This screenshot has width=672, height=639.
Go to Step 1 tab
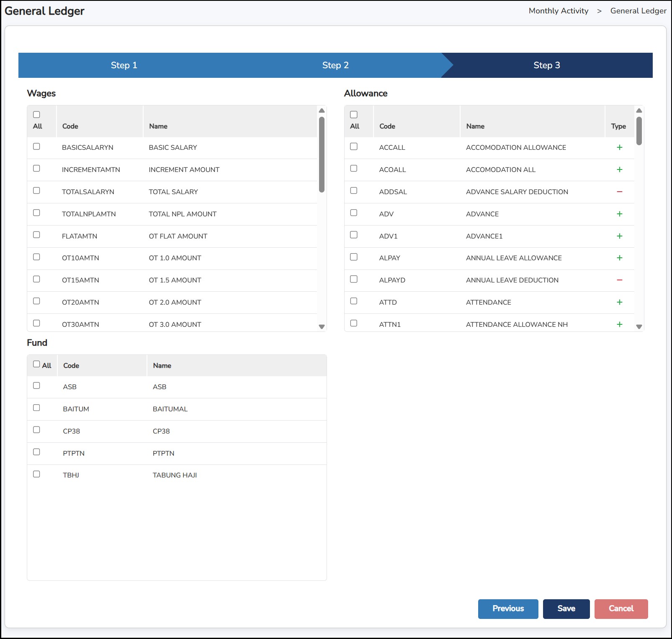(124, 65)
